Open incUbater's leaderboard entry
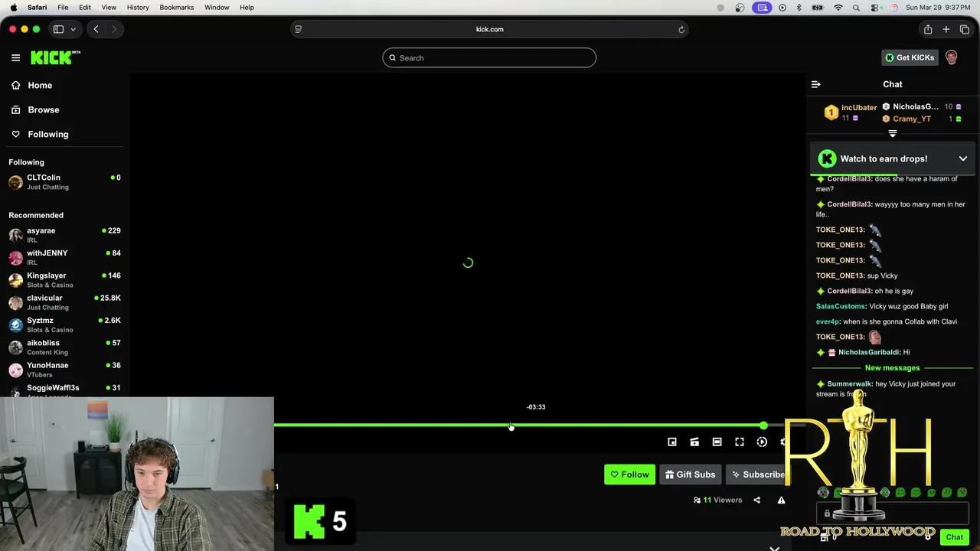This screenshot has width=980, height=551. 850,112
